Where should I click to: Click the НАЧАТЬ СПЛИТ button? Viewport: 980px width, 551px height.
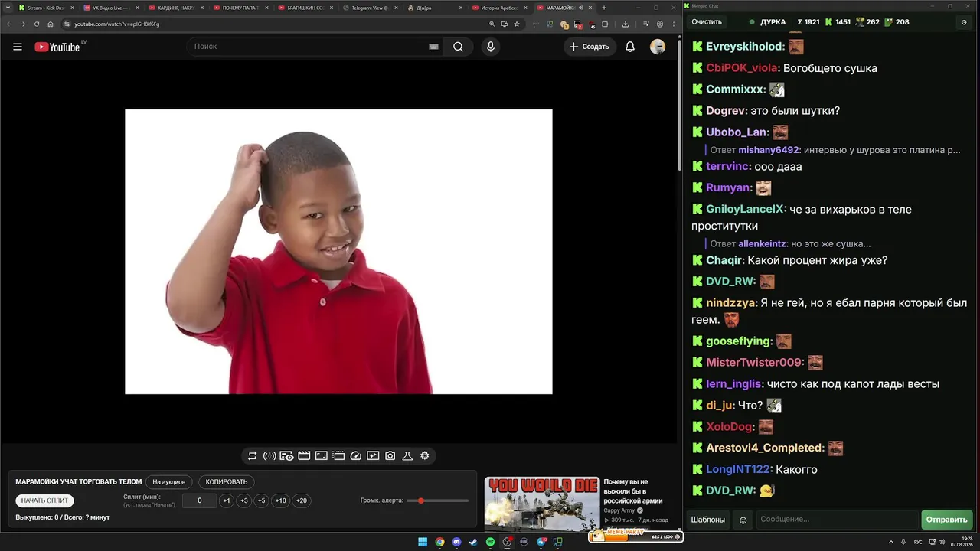(x=45, y=500)
